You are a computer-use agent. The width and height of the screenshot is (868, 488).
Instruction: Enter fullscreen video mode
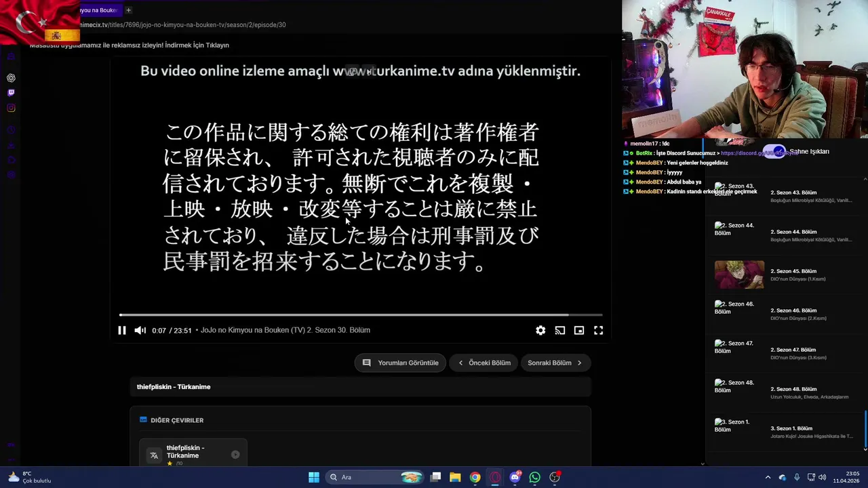(x=599, y=330)
